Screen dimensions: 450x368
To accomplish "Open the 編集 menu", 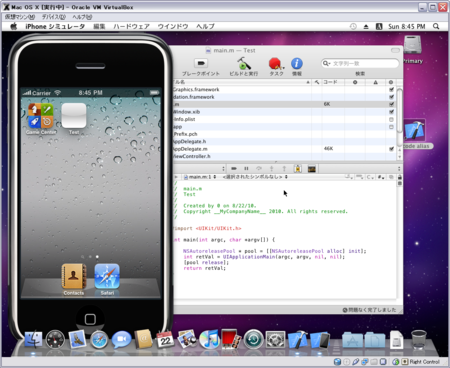I will [x=99, y=26].
